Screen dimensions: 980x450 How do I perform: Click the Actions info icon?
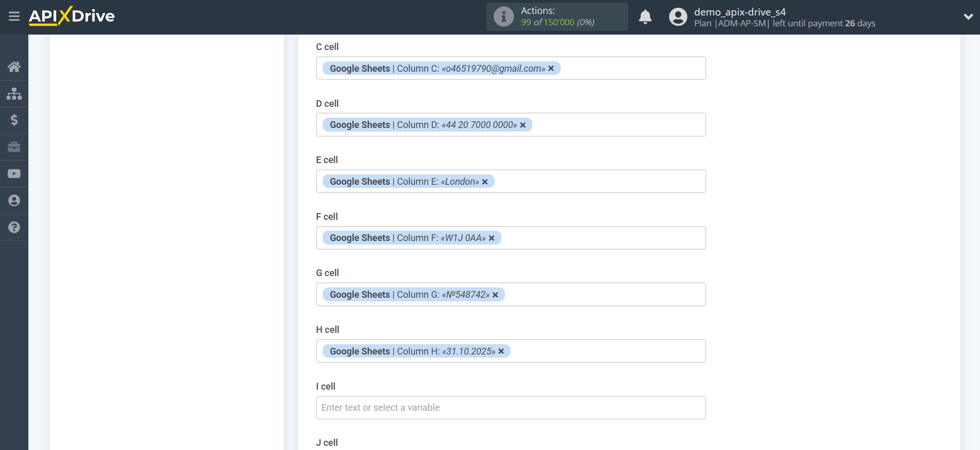click(x=503, y=16)
